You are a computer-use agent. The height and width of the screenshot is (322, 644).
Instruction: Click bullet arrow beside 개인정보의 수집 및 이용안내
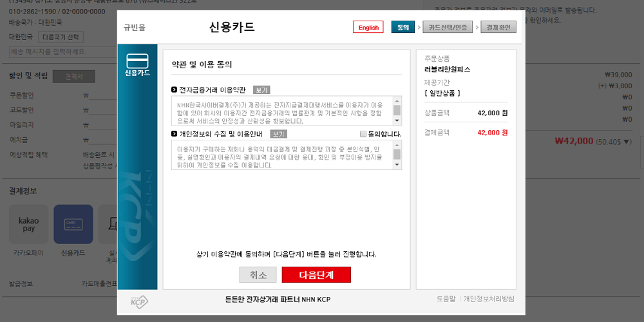175,134
